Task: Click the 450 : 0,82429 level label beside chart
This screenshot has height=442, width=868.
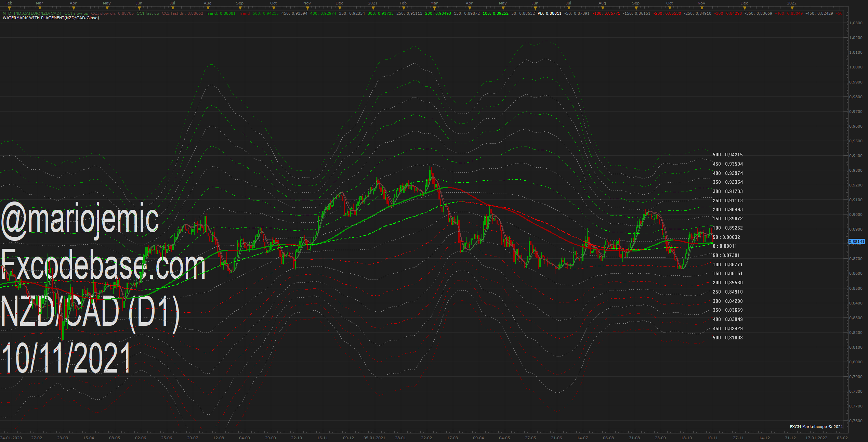Action: (728, 329)
